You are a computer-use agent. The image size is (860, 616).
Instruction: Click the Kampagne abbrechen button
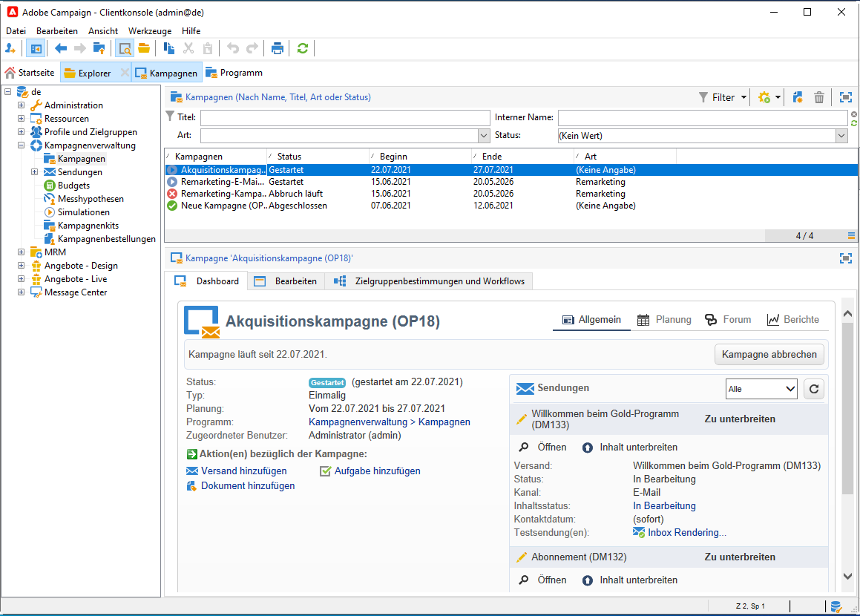point(769,355)
